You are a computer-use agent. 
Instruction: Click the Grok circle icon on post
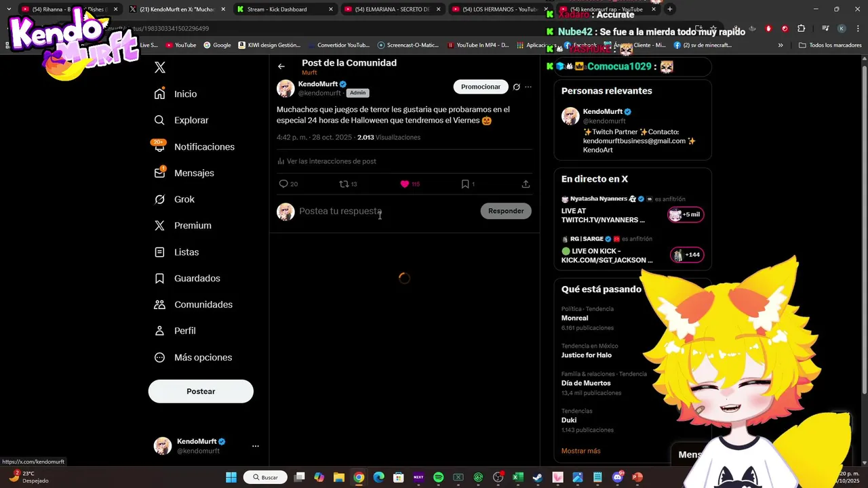(516, 87)
